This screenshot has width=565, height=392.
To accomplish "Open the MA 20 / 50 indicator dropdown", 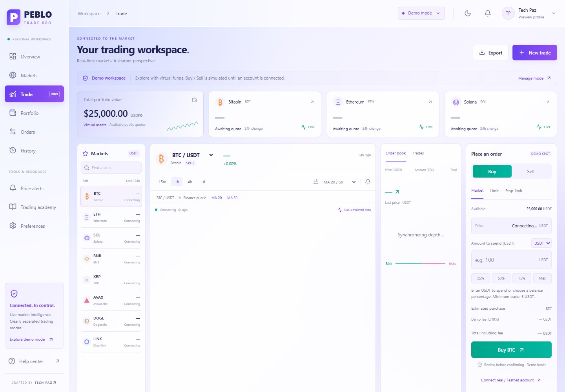I will (x=340, y=182).
